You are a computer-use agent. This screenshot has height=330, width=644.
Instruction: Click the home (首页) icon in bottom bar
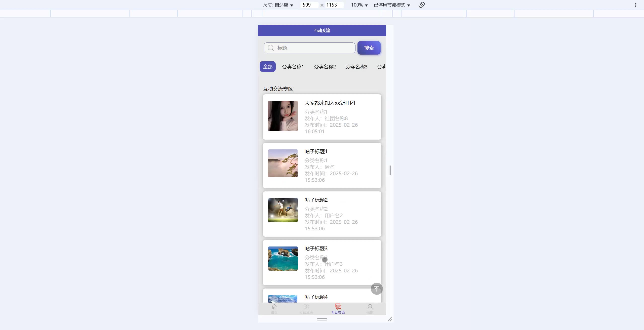tap(274, 307)
